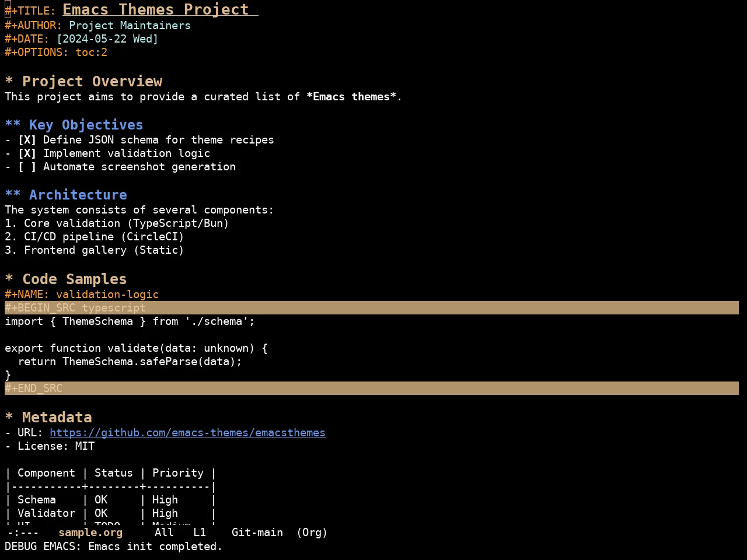Fold the Code Samples heading star

pos(9,279)
